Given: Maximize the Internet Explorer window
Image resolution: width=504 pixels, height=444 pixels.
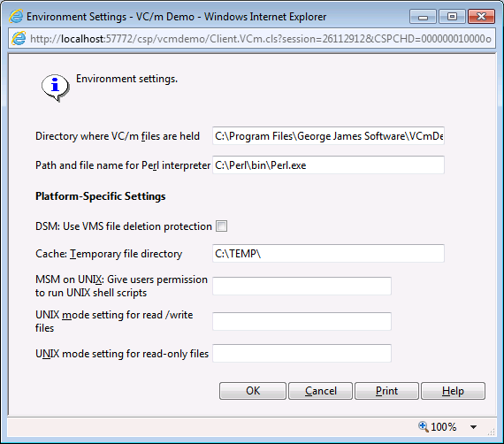Looking at the screenshot, I should pos(452,17).
